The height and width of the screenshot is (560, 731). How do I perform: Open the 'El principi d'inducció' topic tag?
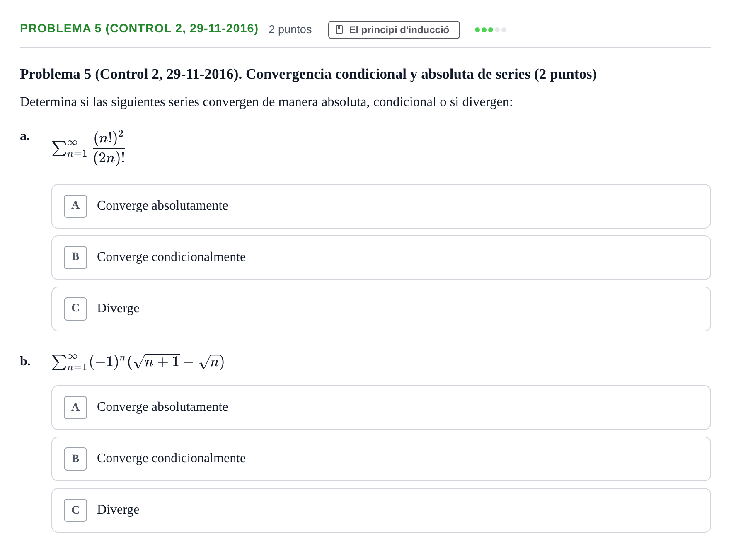(394, 30)
